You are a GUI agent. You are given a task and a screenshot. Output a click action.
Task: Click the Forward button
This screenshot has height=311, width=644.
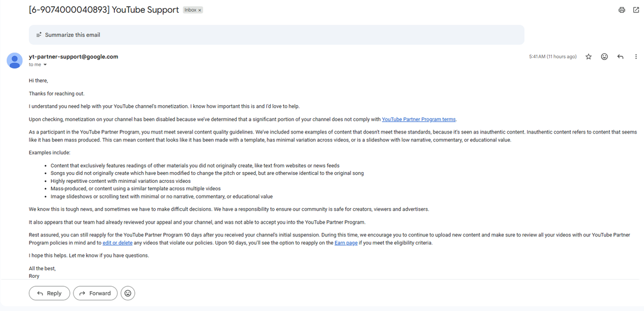pos(95,293)
